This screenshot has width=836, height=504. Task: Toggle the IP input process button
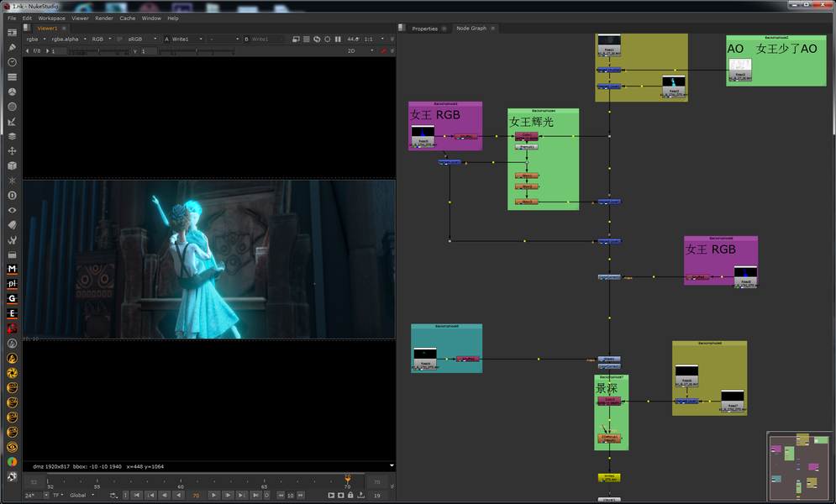(x=119, y=39)
